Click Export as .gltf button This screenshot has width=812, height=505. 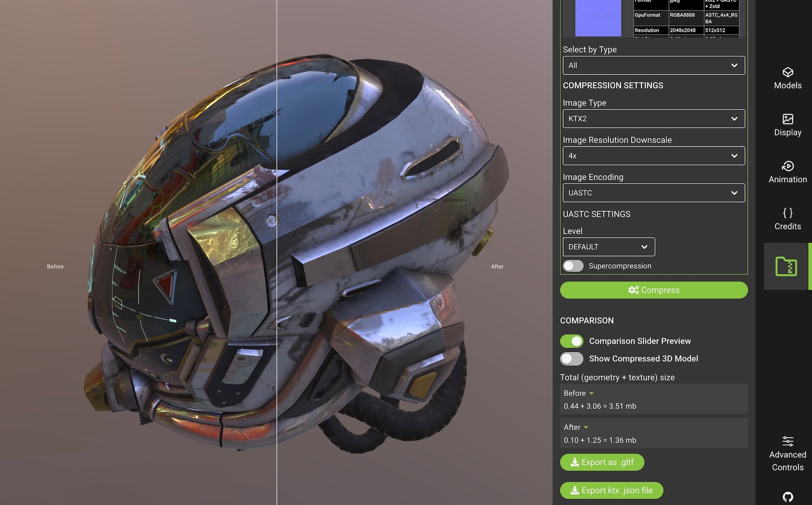point(602,462)
